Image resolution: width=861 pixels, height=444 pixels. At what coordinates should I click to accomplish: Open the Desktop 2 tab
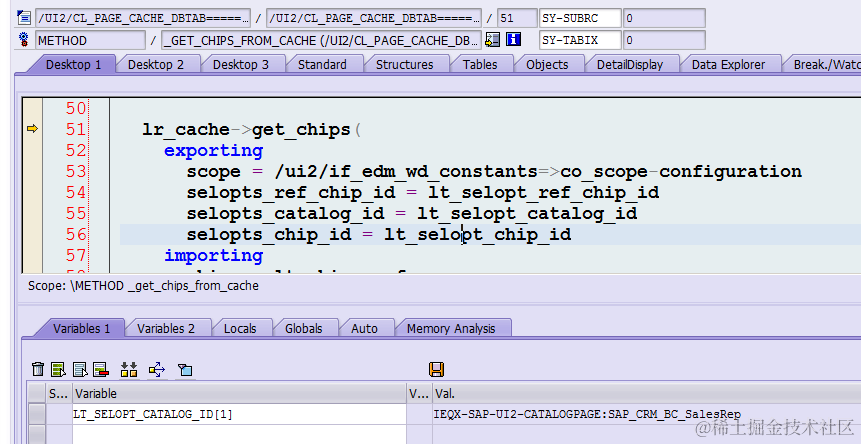coord(156,64)
